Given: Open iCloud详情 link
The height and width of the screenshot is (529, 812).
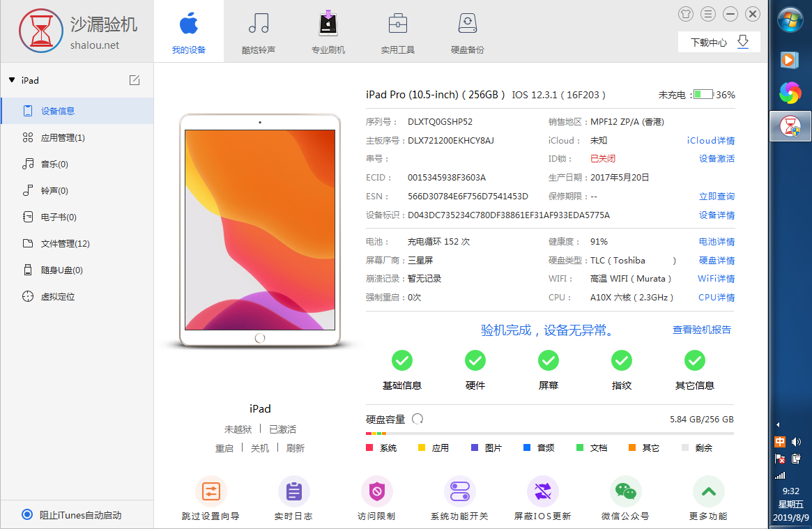Looking at the screenshot, I should (710, 140).
